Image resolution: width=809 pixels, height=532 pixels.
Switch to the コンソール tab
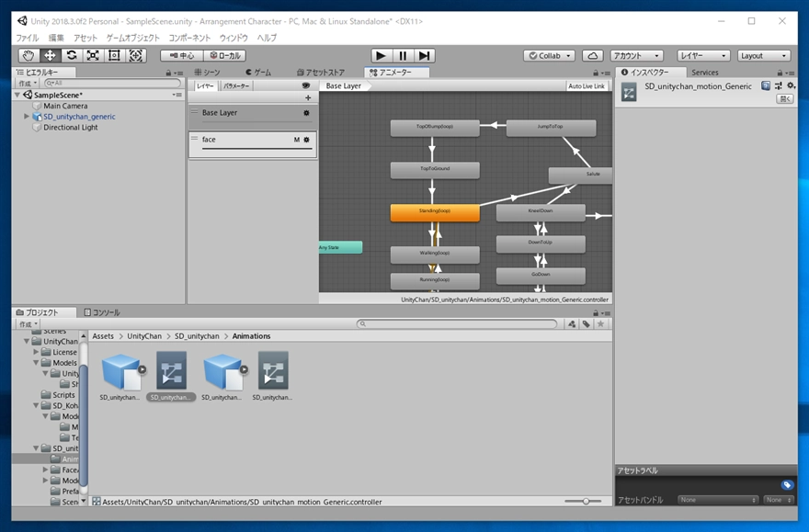pyautogui.click(x=102, y=312)
